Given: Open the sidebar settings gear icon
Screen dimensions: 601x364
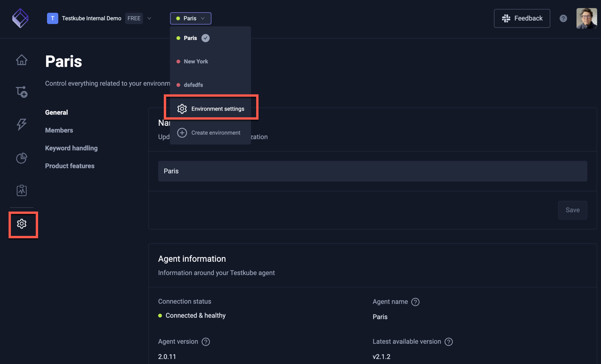Looking at the screenshot, I should 22,224.
